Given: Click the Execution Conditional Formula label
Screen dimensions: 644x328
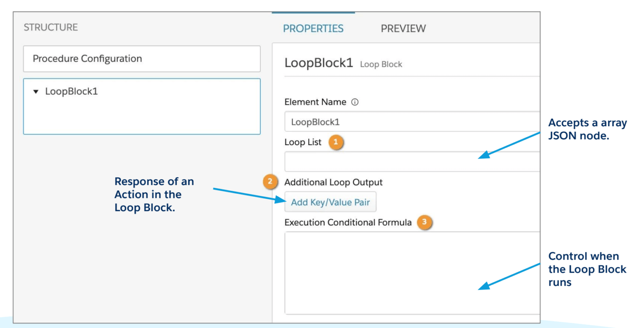Looking at the screenshot, I should pos(348,223).
